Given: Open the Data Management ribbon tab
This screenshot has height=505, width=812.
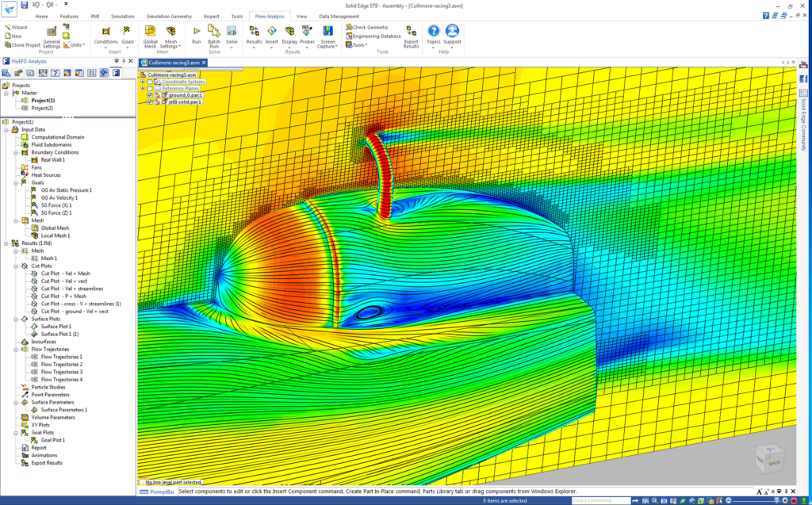Looking at the screenshot, I should point(339,16).
